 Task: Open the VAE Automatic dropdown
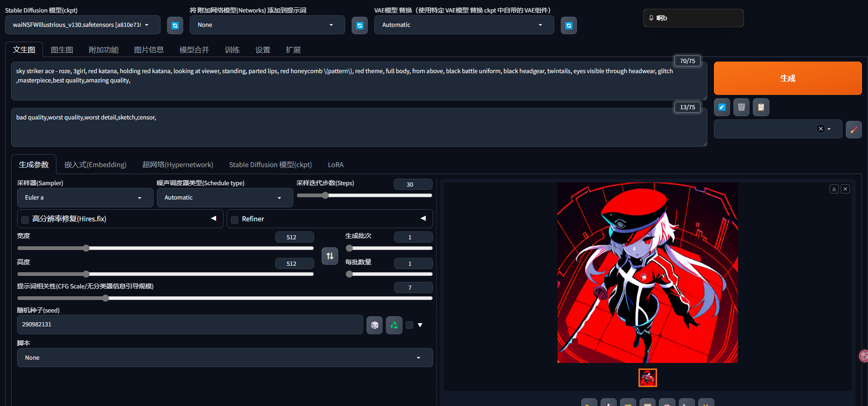click(x=464, y=25)
